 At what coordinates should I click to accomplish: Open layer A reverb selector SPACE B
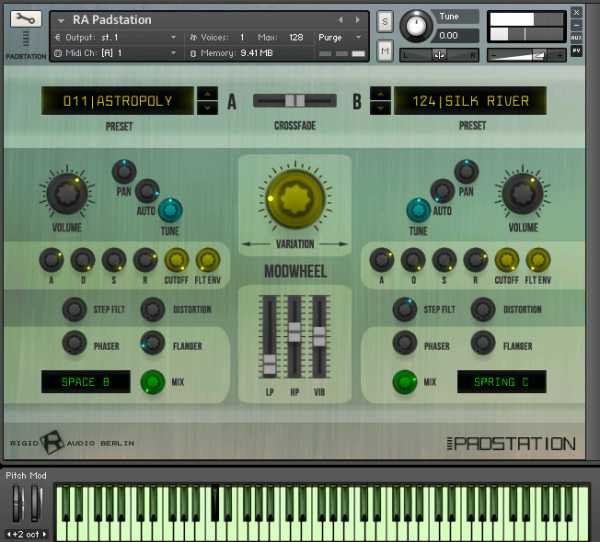tap(86, 382)
